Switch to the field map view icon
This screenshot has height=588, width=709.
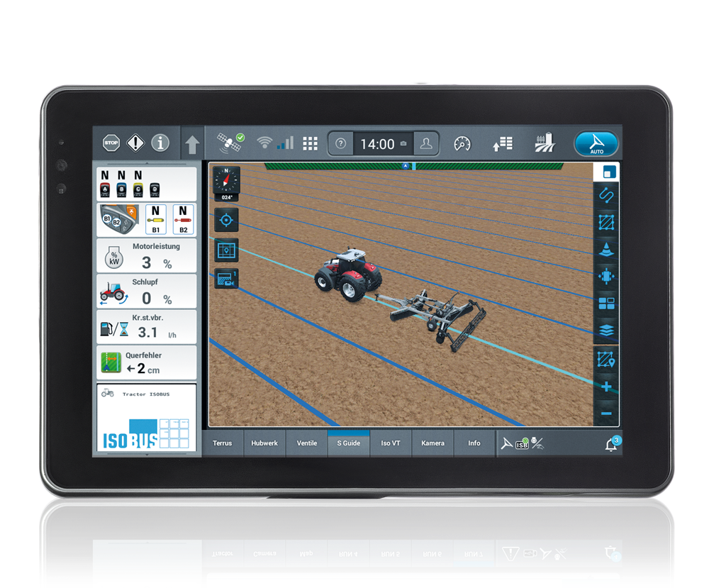226,250
